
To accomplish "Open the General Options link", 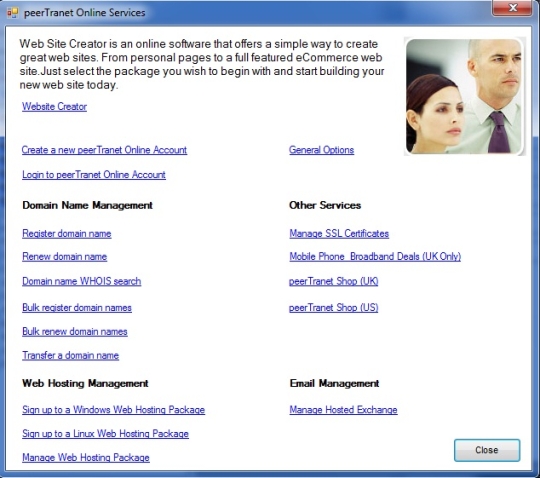I will click(321, 150).
